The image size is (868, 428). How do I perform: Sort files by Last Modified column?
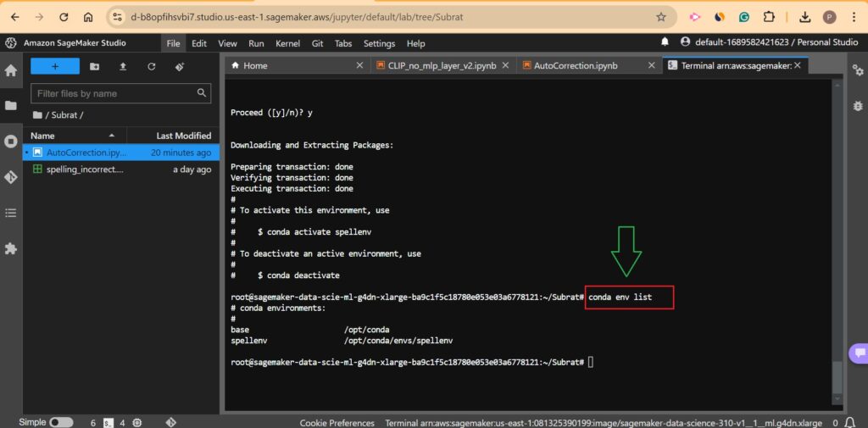coord(183,136)
